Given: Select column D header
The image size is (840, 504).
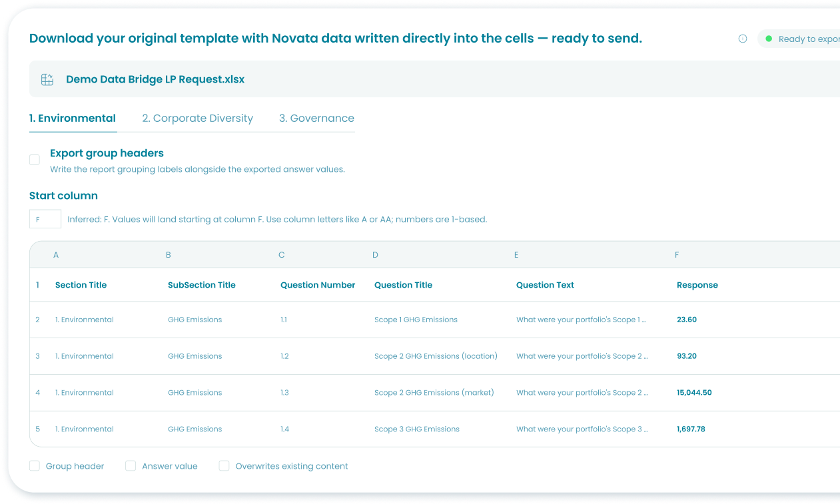Looking at the screenshot, I should coord(376,255).
